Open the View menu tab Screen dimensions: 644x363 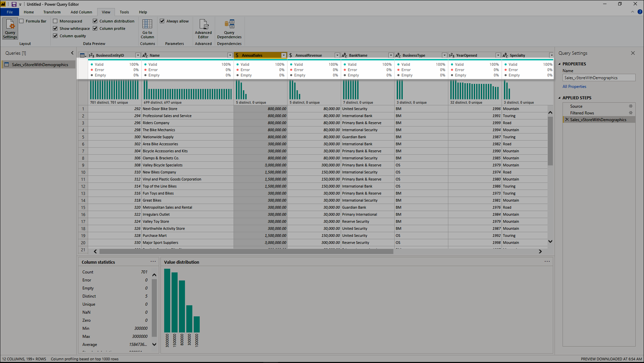point(107,12)
